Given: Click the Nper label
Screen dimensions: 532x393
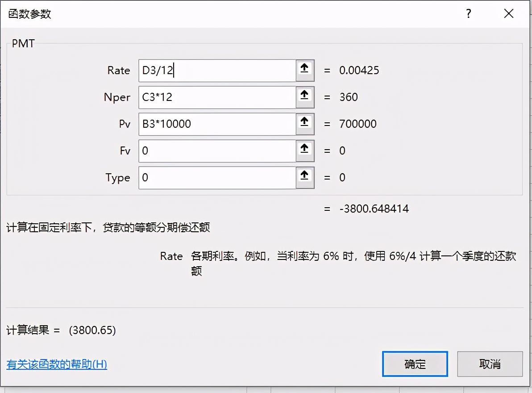Looking at the screenshot, I should click(x=117, y=97).
